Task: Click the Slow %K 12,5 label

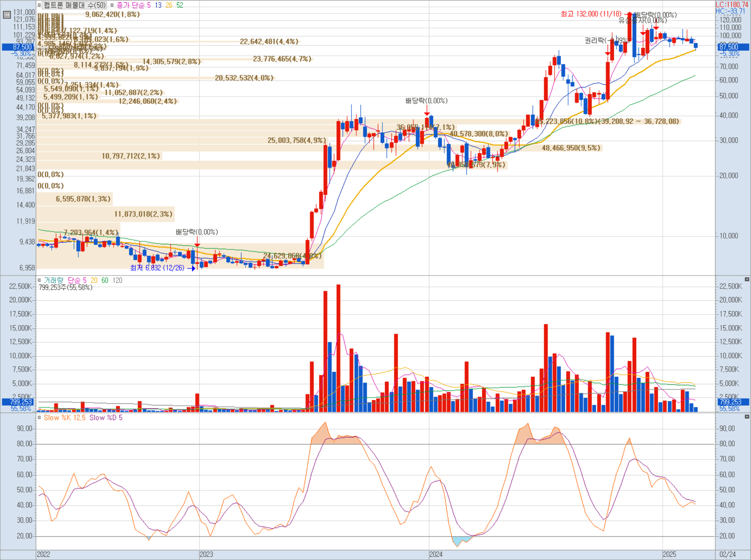Action: (x=65, y=418)
